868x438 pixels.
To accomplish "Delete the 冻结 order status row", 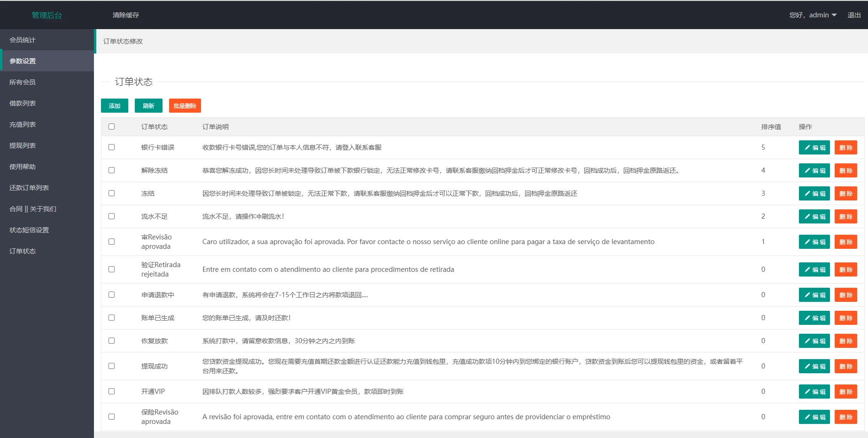I will pyautogui.click(x=845, y=193).
